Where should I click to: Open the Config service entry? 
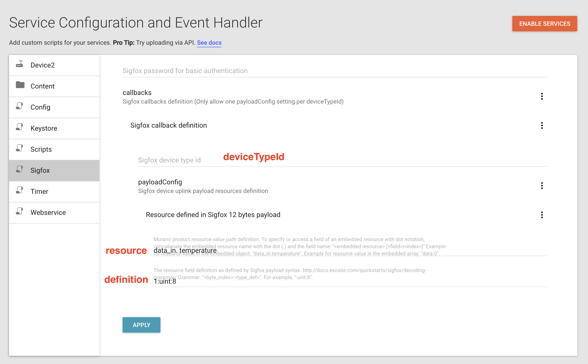point(54,107)
